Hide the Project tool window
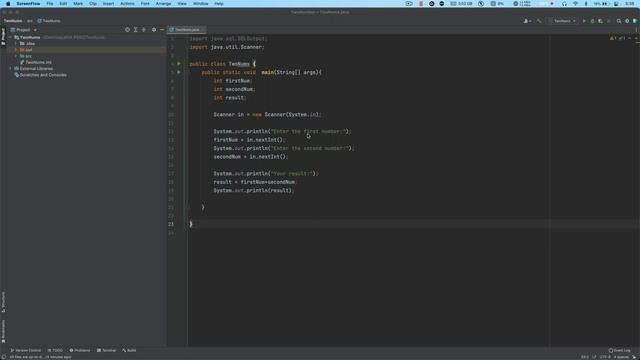Image resolution: width=640 pixels, height=360 pixels. 162,30
